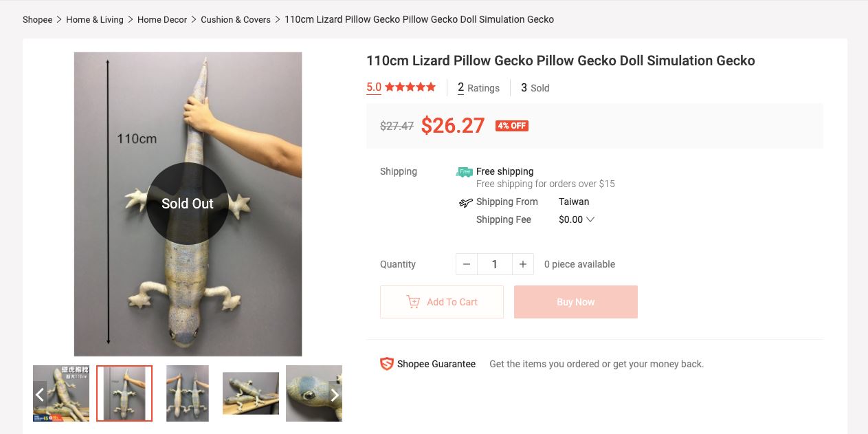Image resolution: width=868 pixels, height=434 pixels.
Task: Open the Home Decor breadcrumb
Action: (x=162, y=19)
